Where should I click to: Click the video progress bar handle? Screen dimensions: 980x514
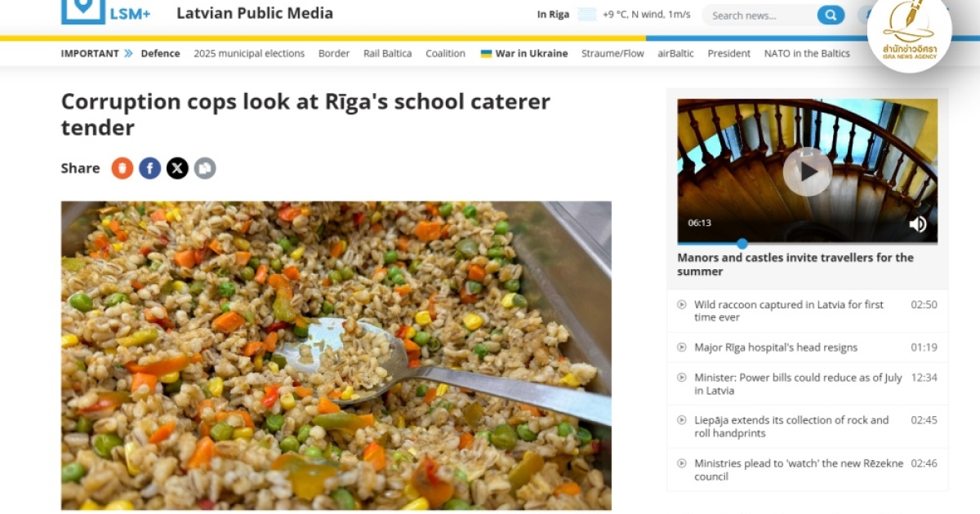[x=742, y=243]
